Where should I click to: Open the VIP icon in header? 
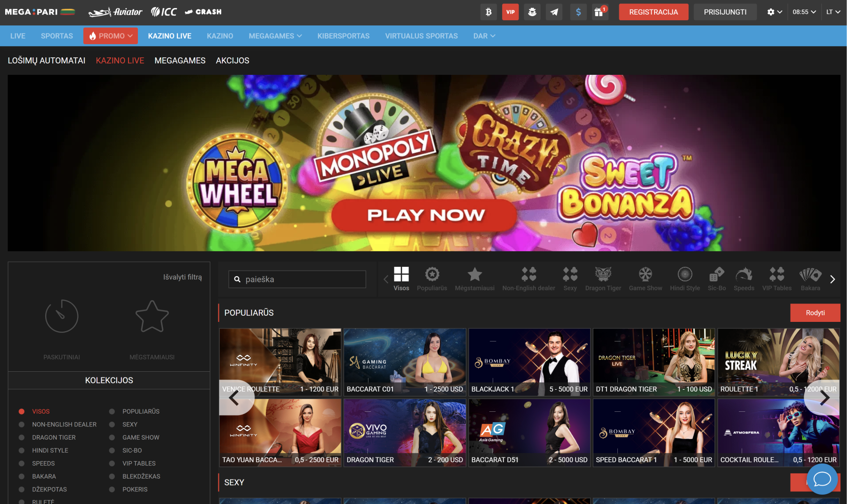click(x=510, y=12)
